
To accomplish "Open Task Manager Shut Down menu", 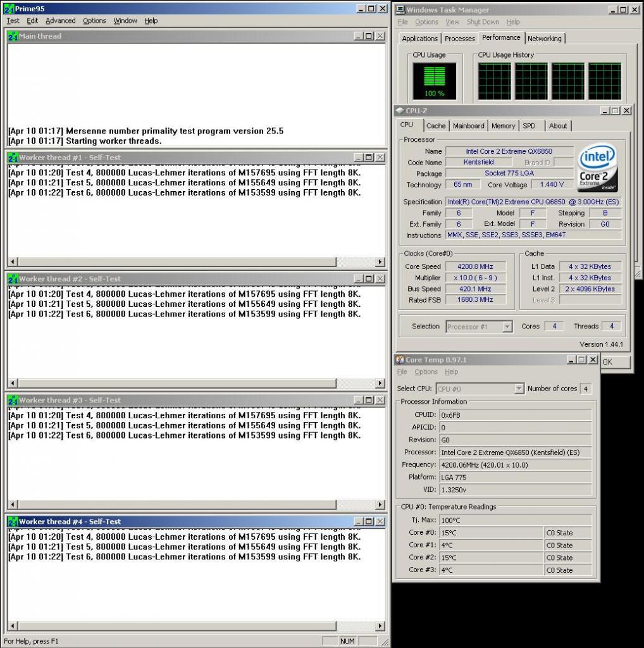I will click(x=483, y=22).
